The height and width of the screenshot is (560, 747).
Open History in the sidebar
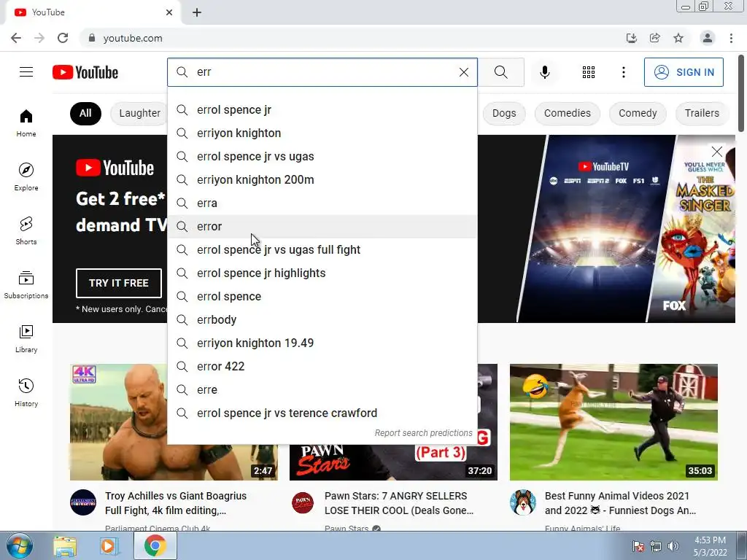26,392
